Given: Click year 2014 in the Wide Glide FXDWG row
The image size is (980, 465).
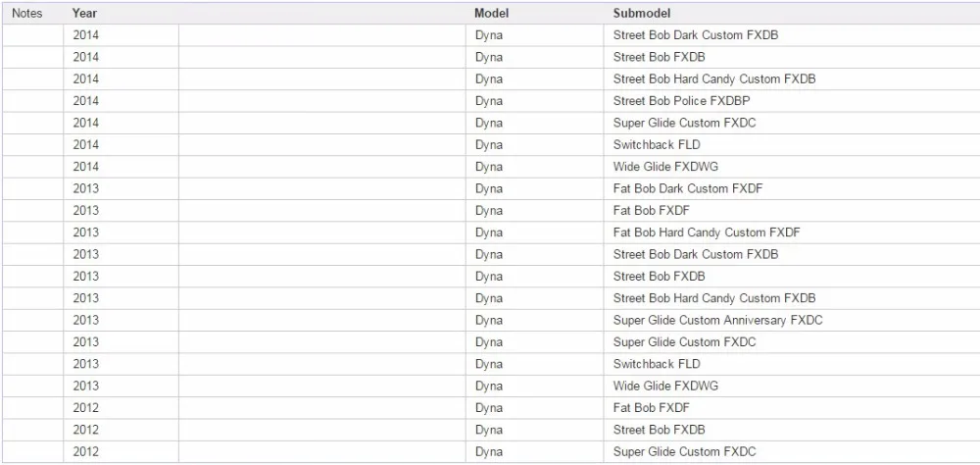Looking at the screenshot, I should click(x=85, y=167).
